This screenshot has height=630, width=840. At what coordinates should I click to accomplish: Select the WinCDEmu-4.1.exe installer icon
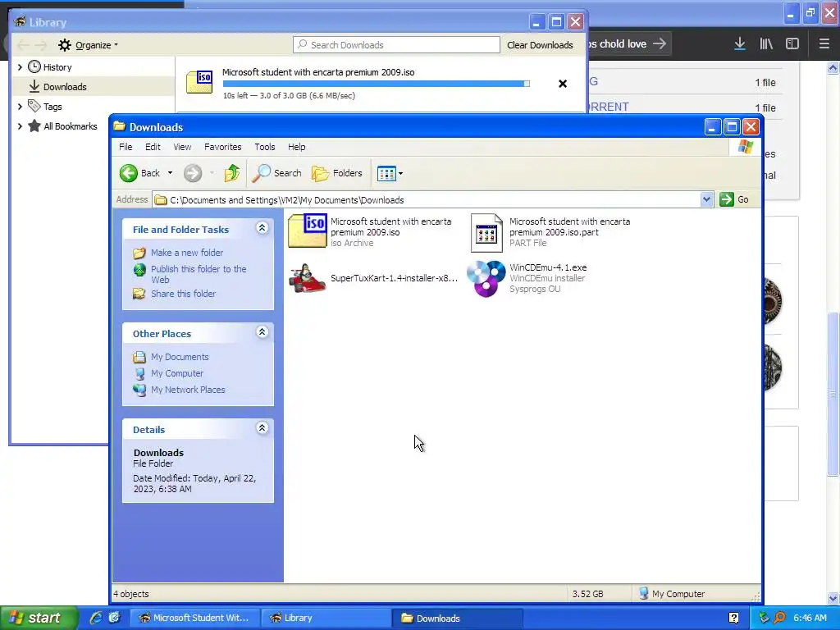[486, 278]
